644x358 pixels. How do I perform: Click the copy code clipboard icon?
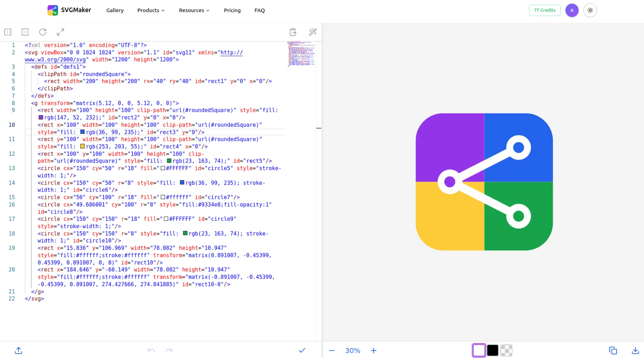[293, 32]
